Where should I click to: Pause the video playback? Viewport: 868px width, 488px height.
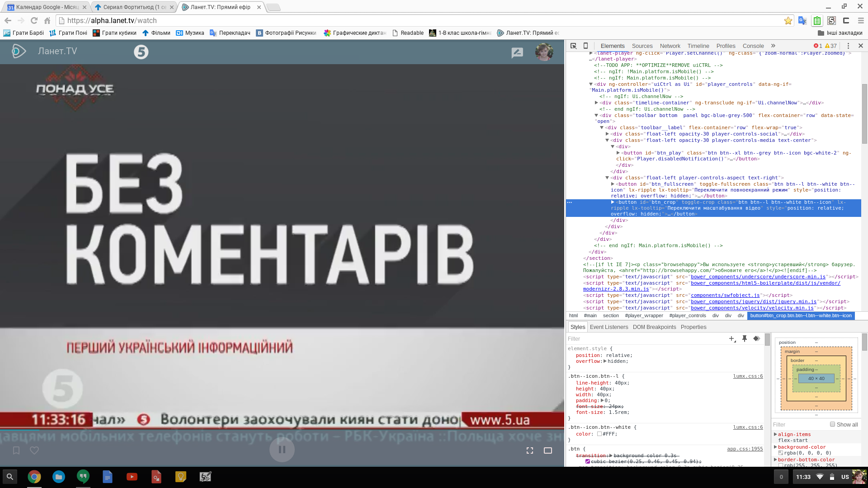click(282, 450)
